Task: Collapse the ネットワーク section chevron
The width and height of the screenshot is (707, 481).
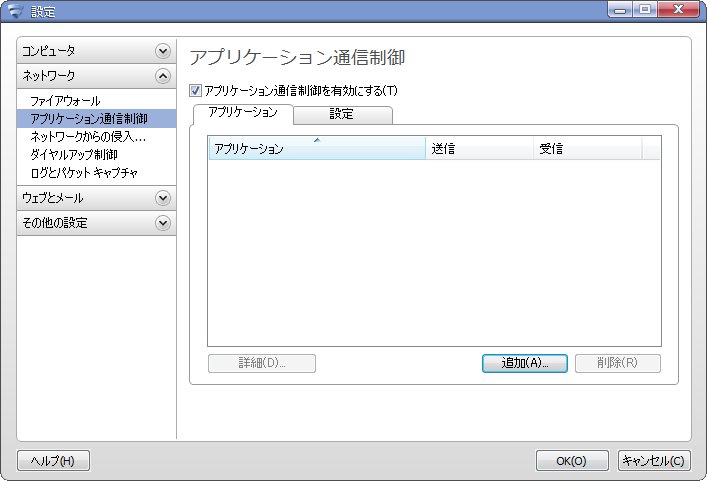Action: (x=162, y=76)
